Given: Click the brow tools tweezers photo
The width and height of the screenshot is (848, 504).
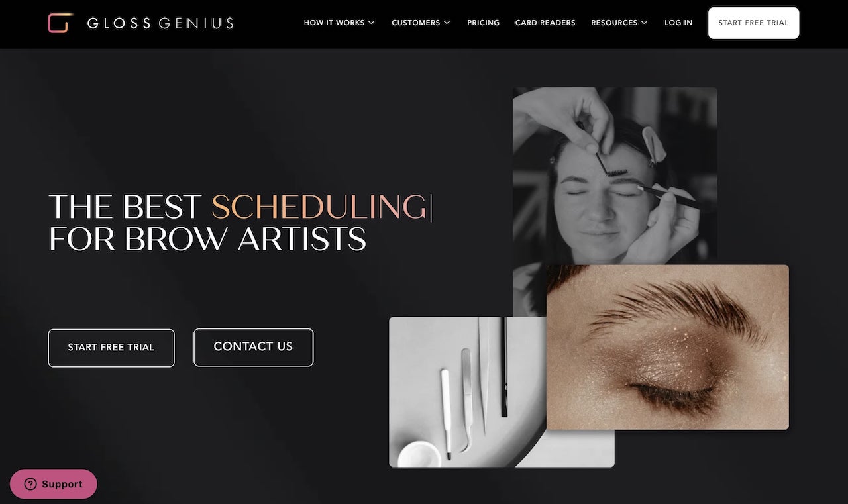Looking at the screenshot, I should click(x=468, y=391).
